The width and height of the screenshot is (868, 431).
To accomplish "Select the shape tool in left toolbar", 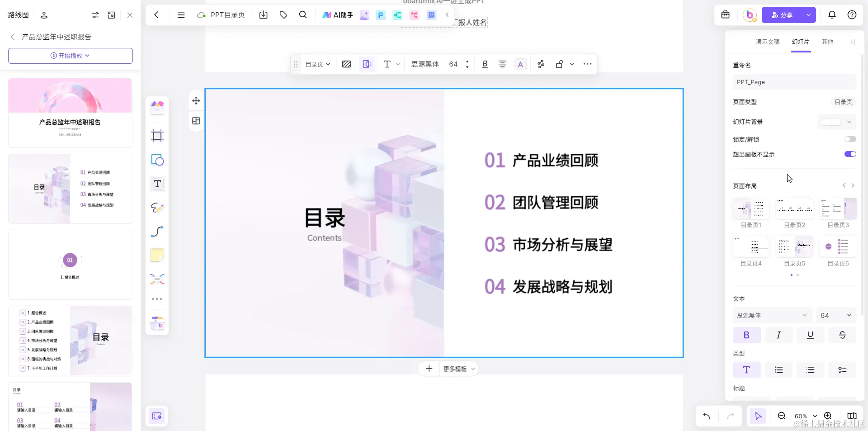I will 157,160.
